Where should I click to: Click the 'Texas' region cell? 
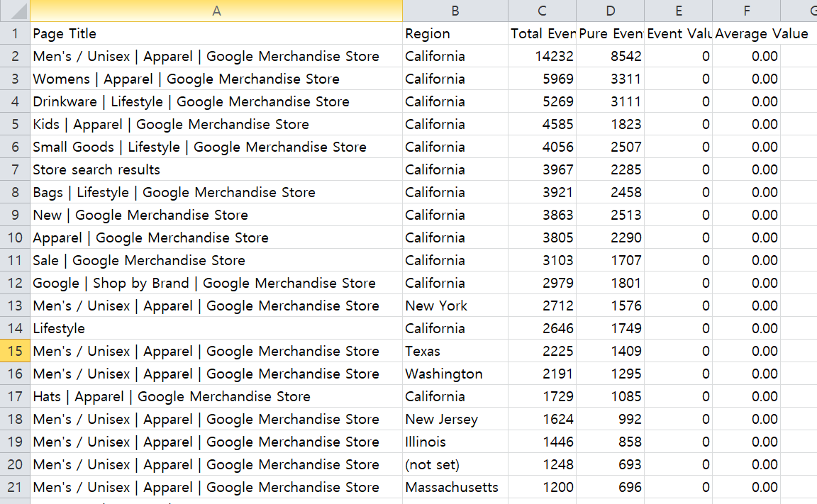(x=455, y=351)
